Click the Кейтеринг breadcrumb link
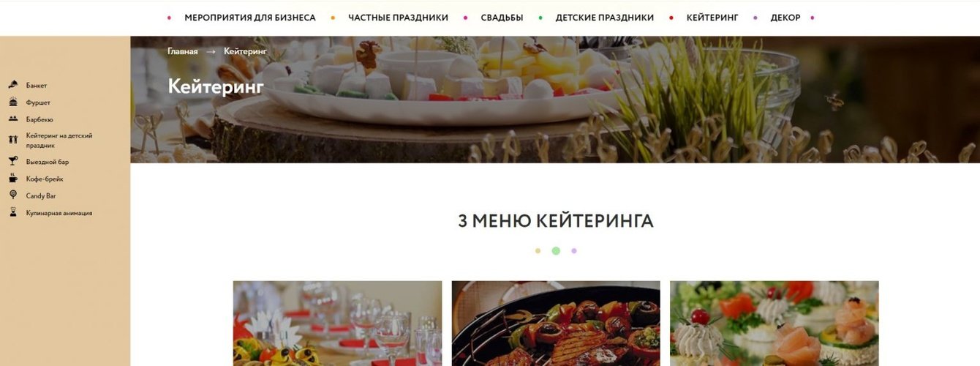The width and height of the screenshot is (980, 366). (x=245, y=51)
